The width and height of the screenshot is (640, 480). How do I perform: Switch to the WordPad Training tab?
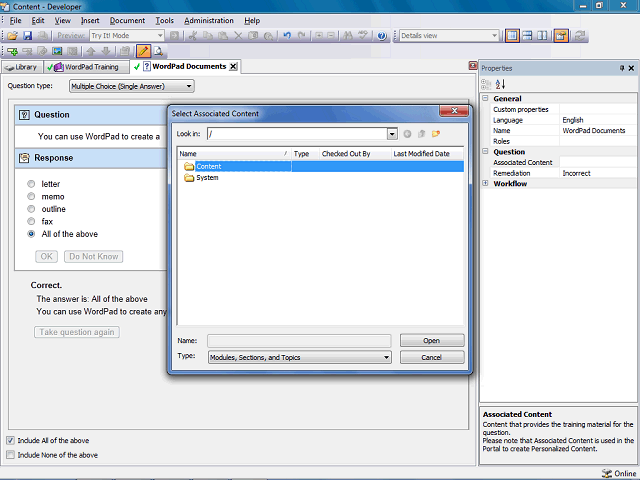pos(85,67)
